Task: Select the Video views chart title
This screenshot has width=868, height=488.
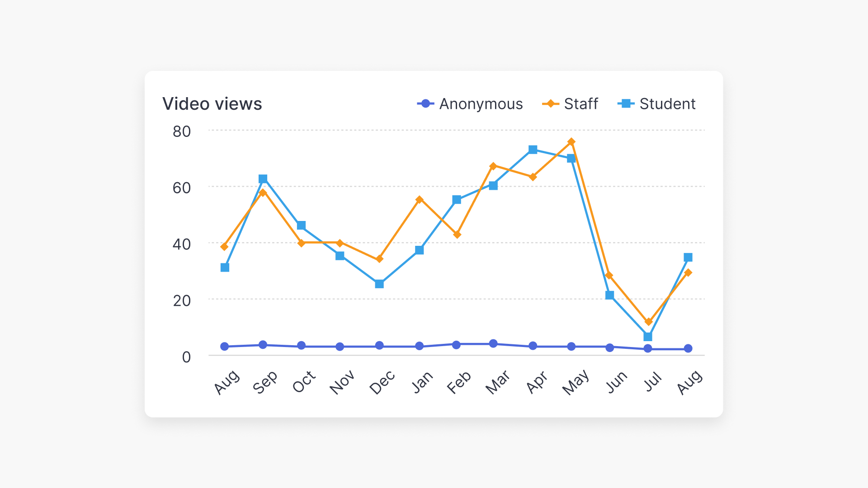Action: 212,103
